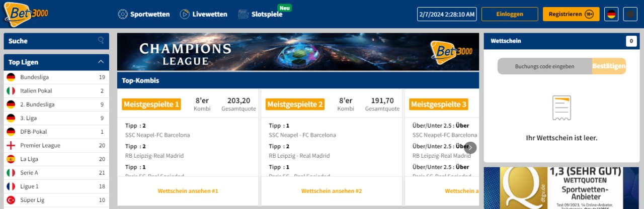
Task: Select Ligue 1 league
Action: [56, 186]
